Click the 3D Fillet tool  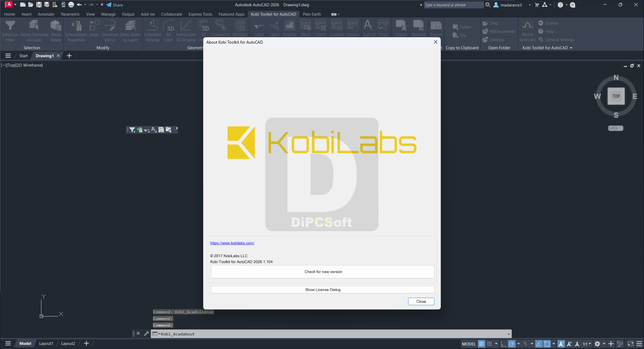(169, 31)
